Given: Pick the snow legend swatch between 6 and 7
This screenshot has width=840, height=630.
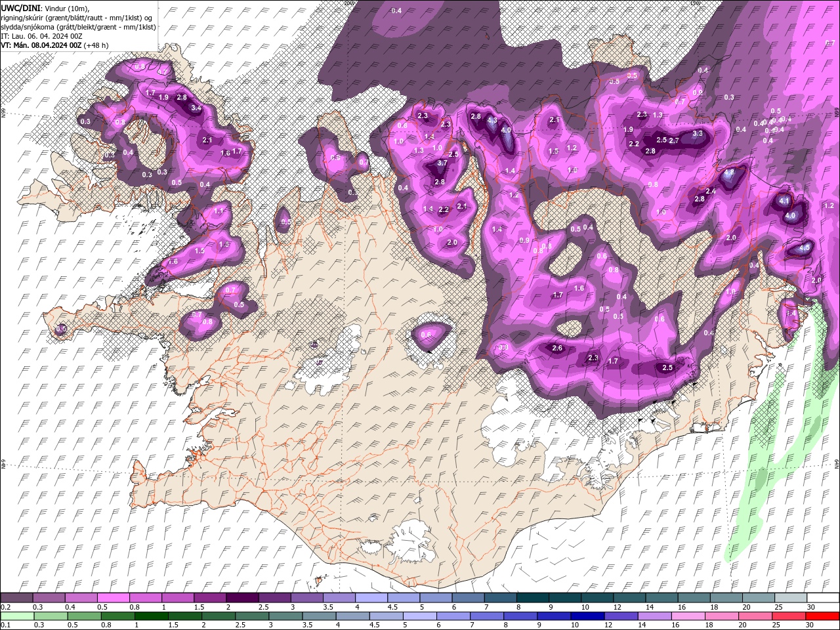Looking at the screenshot, I should [x=468, y=598].
